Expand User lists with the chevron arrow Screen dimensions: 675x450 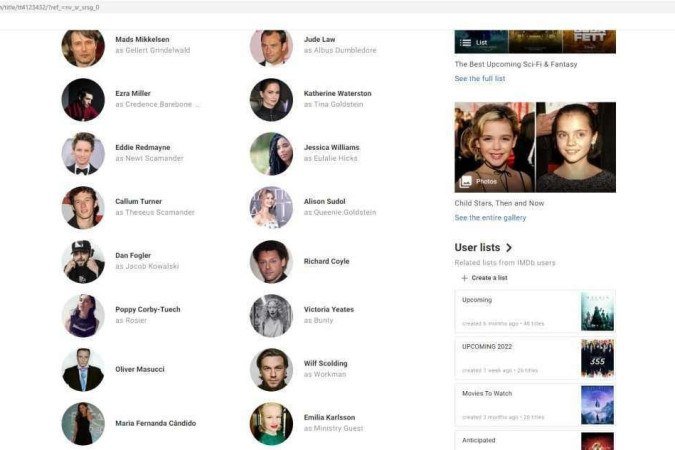click(x=509, y=247)
